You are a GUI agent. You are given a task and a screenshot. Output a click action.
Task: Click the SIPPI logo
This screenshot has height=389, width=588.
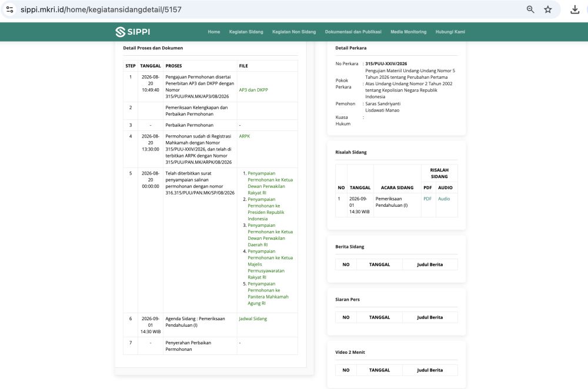click(133, 32)
